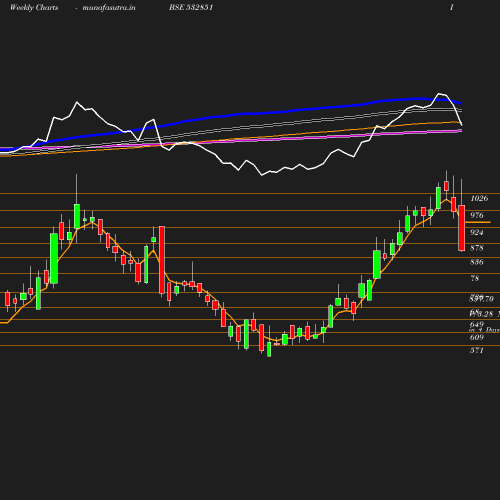Image resolution: width=500 pixels, height=500 pixels.
Task: Click the 609 price level label
Action: pyautogui.click(x=477, y=337)
